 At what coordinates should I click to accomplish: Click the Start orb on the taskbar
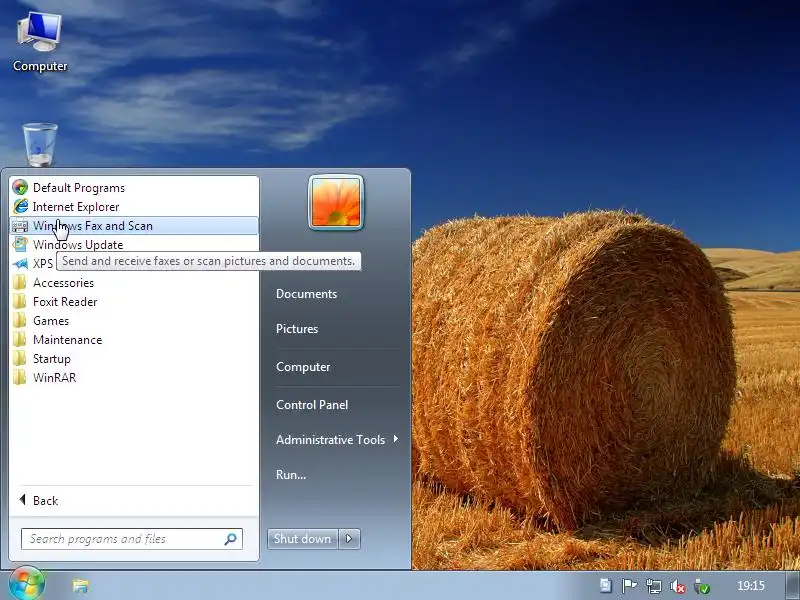tap(26, 584)
